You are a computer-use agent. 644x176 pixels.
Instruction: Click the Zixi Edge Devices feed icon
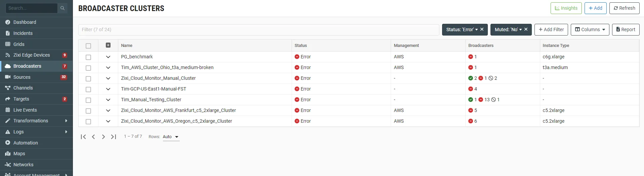coord(8,55)
